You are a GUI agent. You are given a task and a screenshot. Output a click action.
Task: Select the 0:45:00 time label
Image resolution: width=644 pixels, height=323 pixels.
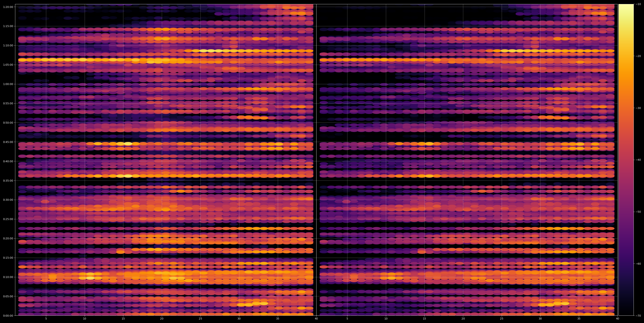pos(8,142)
